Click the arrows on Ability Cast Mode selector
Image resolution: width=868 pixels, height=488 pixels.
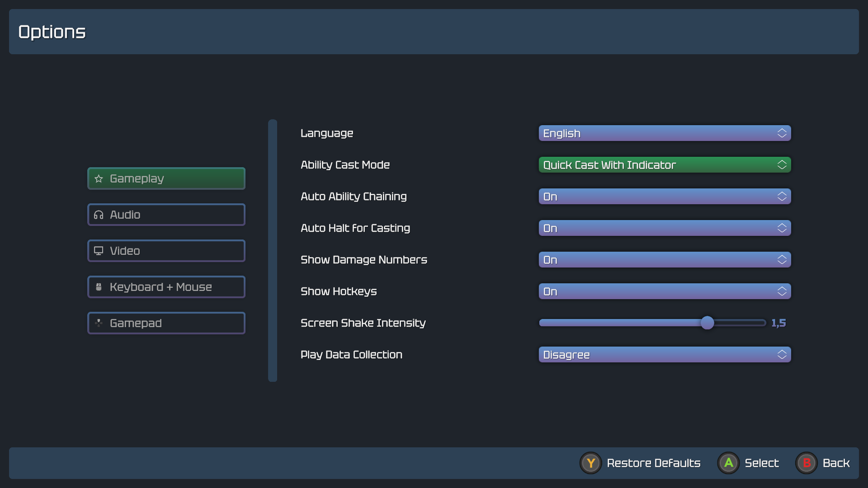782,165
